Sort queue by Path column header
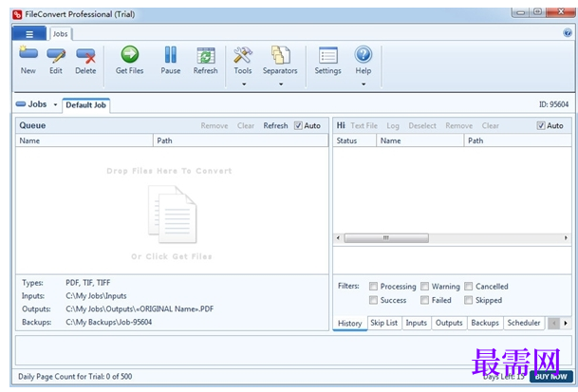Image resolution: width=578 pixels, height=392 pixels. click(x=241, y=140)
